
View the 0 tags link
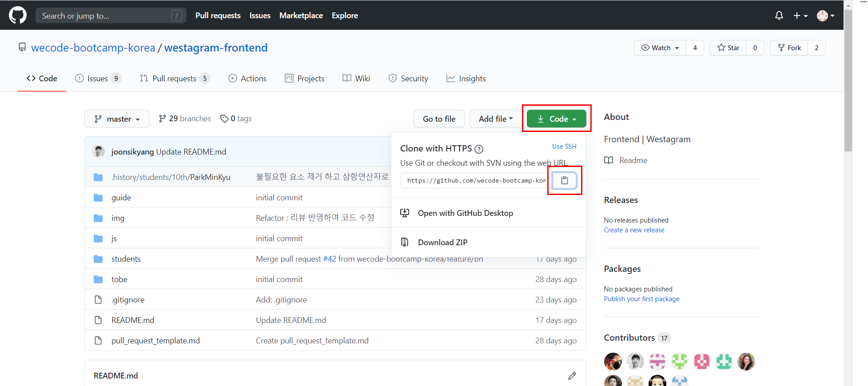(236, 119)
